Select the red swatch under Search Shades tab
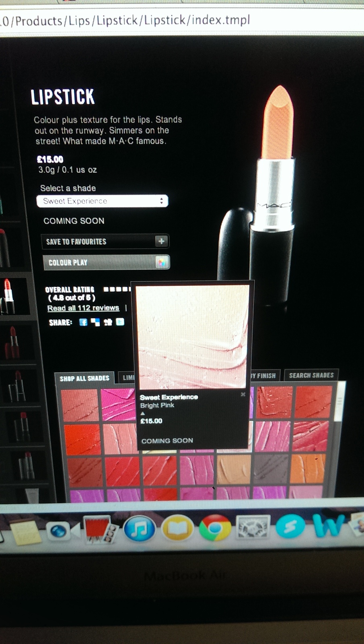The height and width of the screenshot is (644, 364). point(314,402)
